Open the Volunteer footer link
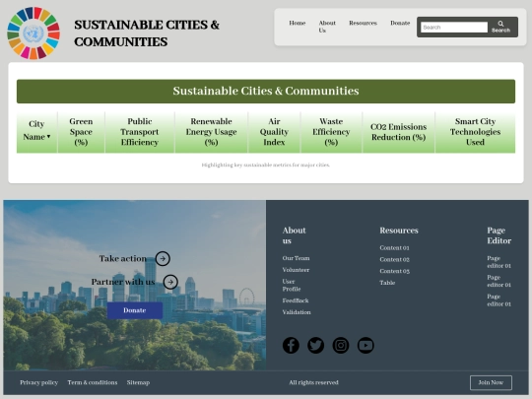Viewport: 532px width, 399px height. (x=296, y=270)
